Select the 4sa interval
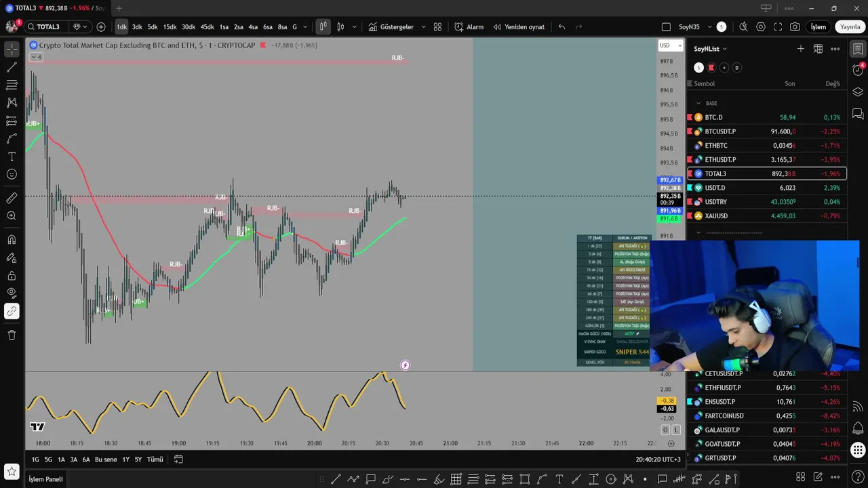This screenshot has height=488, width=868. (253, 27)
